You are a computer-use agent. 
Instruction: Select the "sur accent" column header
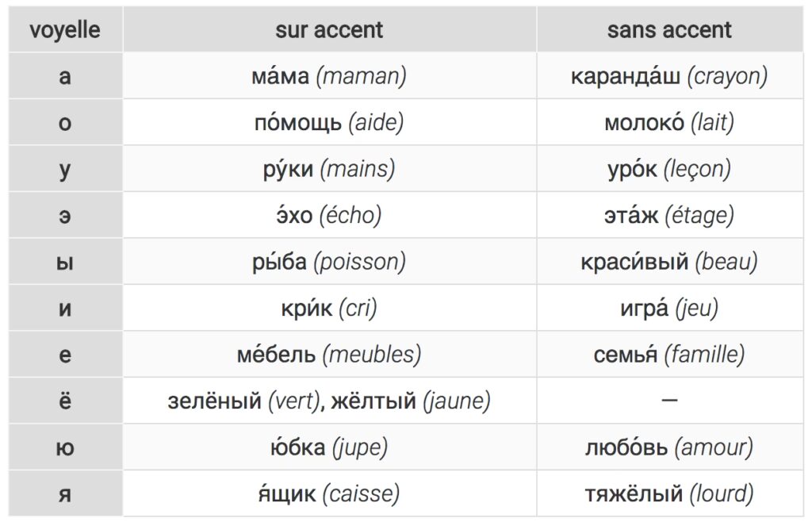[x=329, y=30]
